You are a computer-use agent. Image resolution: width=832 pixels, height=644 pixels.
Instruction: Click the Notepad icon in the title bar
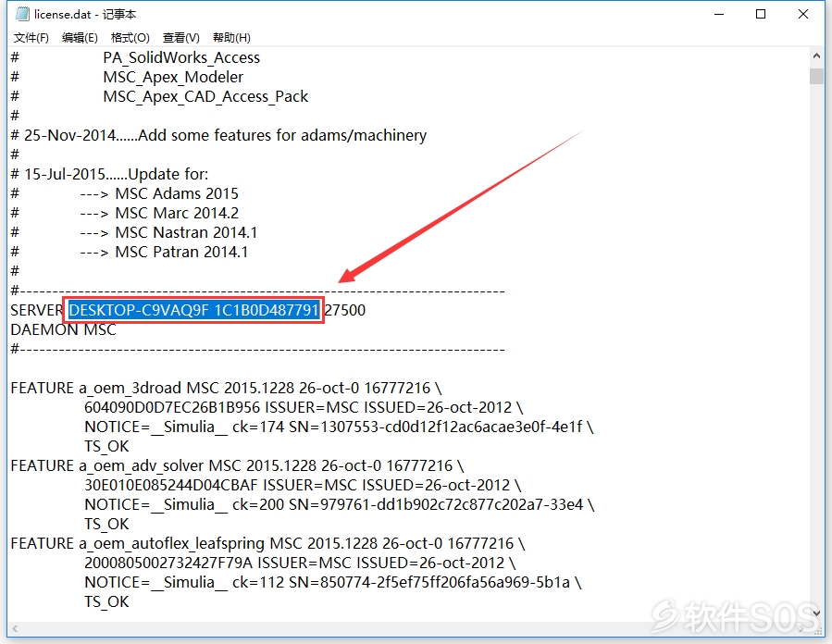click(x=22, y=14)
